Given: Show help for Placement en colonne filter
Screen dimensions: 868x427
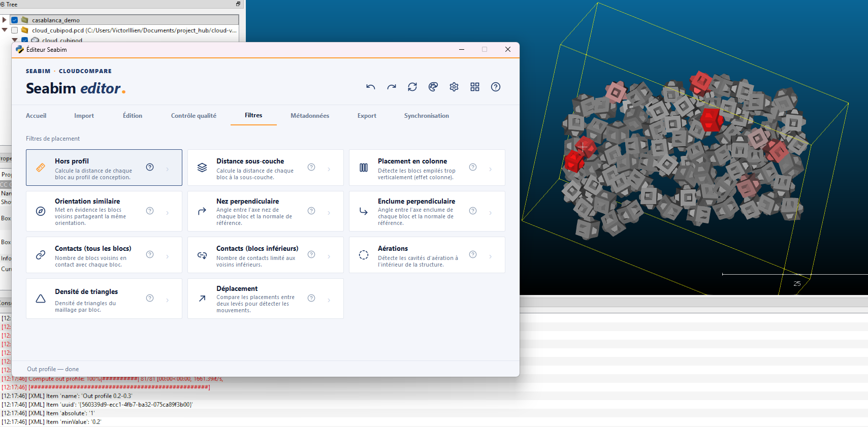Looking at the screenshot, I should [x=473, y=167].
